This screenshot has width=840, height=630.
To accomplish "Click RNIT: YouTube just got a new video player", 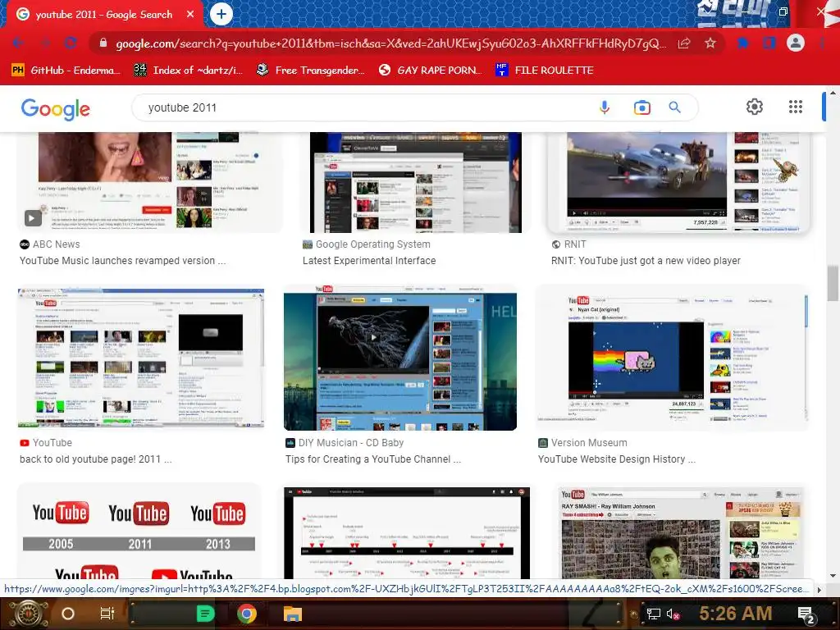I will pyautogui.click(x=646, y=261).
